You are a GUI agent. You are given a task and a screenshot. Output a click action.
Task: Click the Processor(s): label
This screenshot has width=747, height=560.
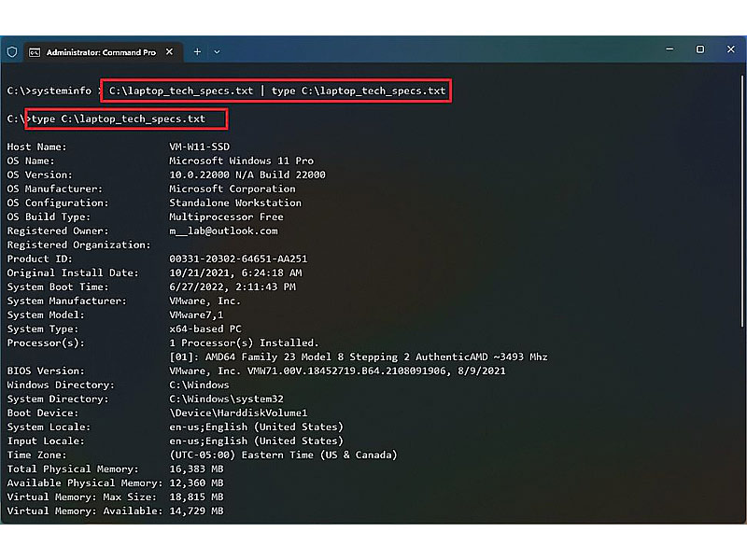[46, 343]
